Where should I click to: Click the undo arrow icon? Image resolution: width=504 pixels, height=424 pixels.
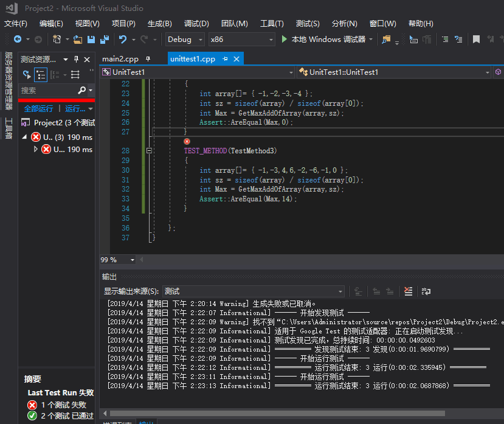pos(123,40)
